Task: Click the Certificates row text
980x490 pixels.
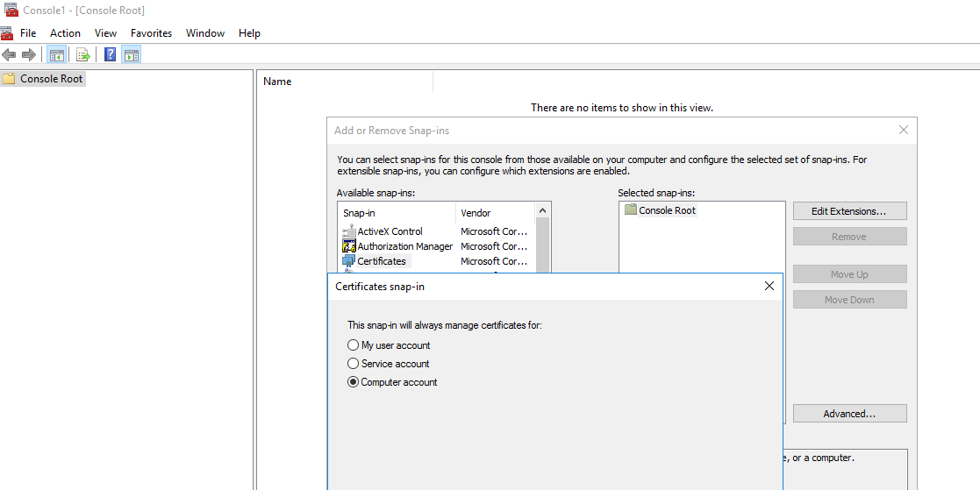Action: tap(382, 261)
